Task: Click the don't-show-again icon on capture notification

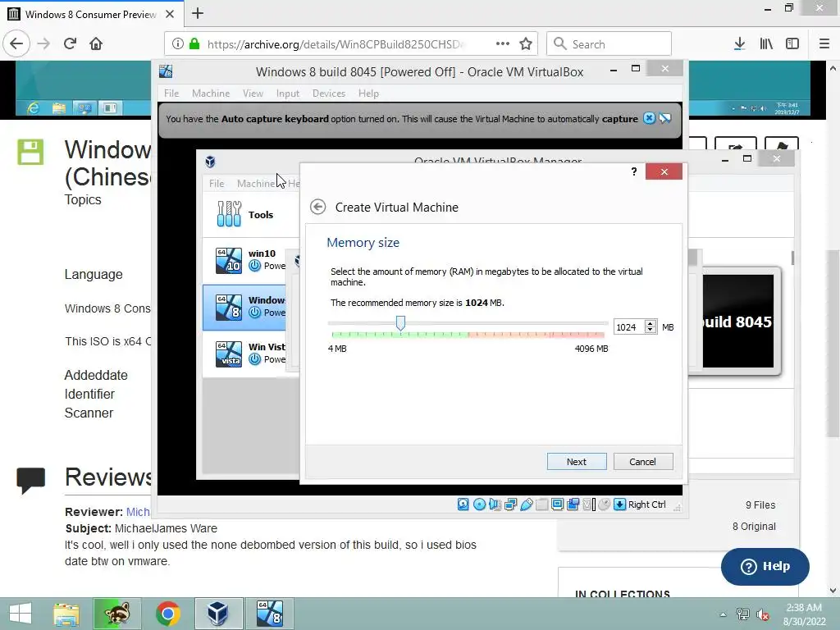Action: [664, 118]
